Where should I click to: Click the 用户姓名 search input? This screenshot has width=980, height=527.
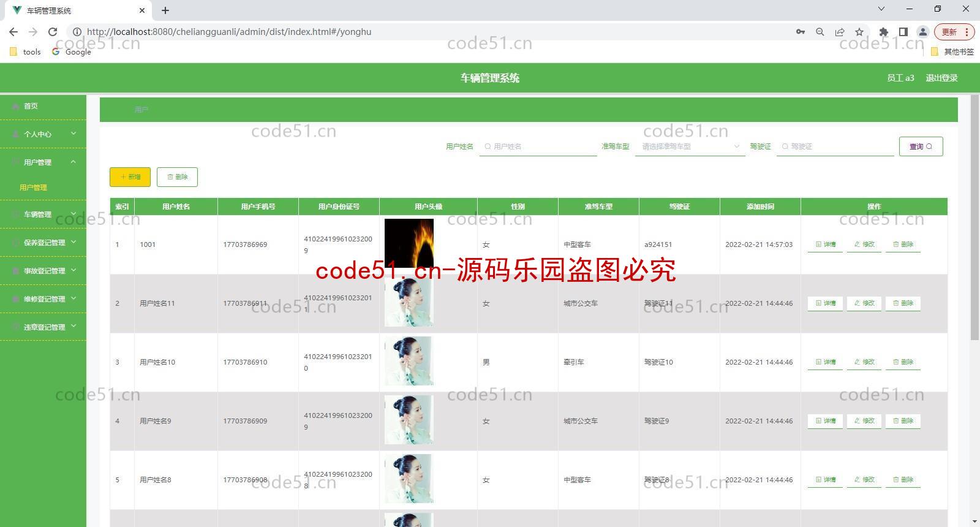click(x=538, y=146)
